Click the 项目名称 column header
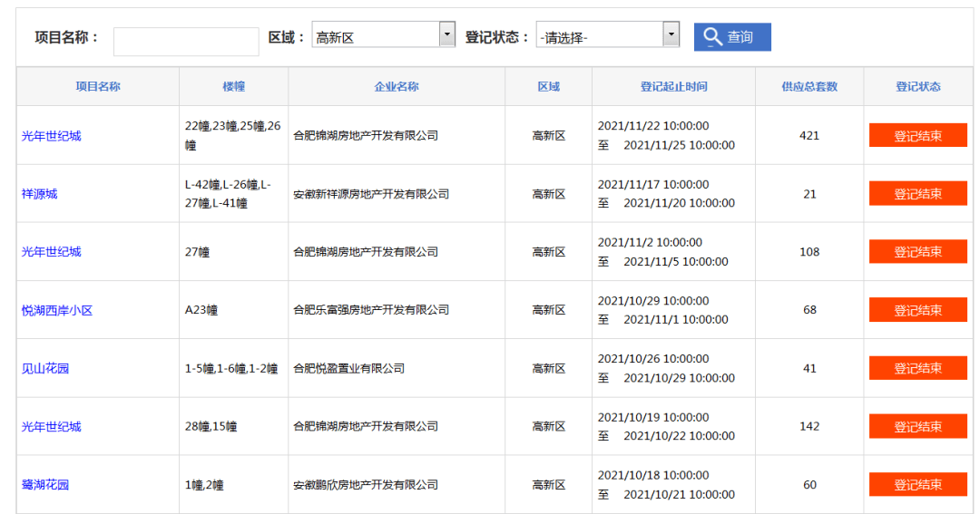Viewport: 980px width, 514px height. click(x=97, y=86)
